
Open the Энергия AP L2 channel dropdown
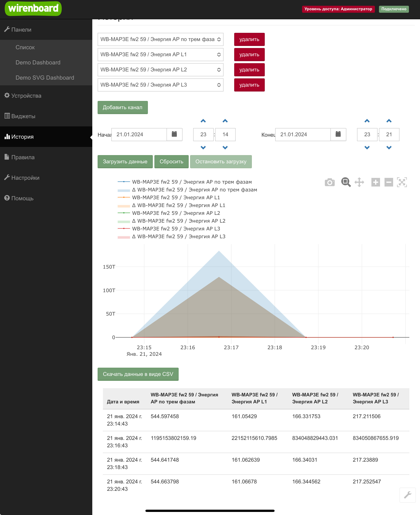pyautogui.click(x=160, y=70)
